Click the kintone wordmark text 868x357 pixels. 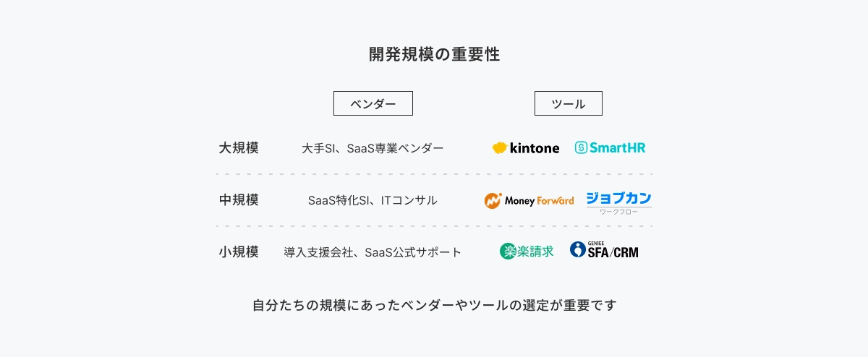click(535, 148)
